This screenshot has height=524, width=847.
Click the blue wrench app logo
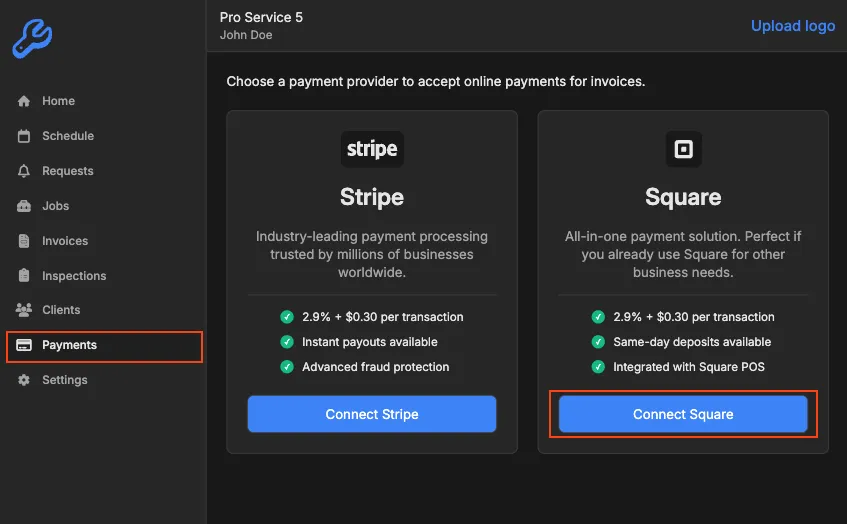32,38
